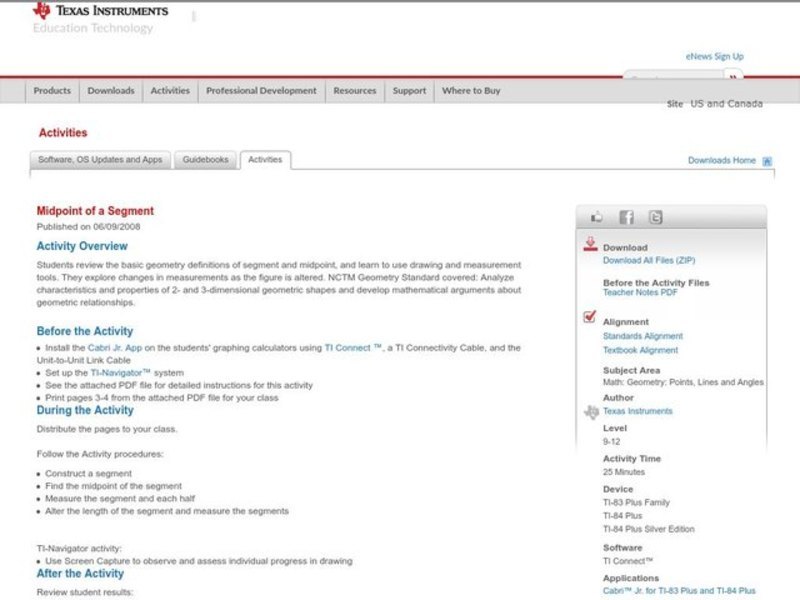Click the thumbs-up like icon
800x600 pixels.
(x=597, y=217)
